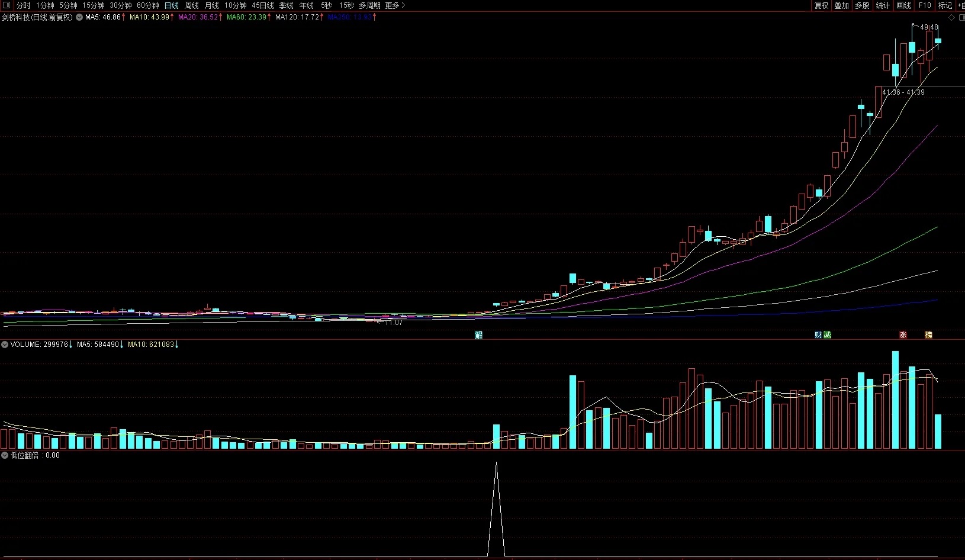Switch to the 周线 weekly period tab
Viewport: 965px width, 560px height.
pyautogui.click(x=192, y=5)
